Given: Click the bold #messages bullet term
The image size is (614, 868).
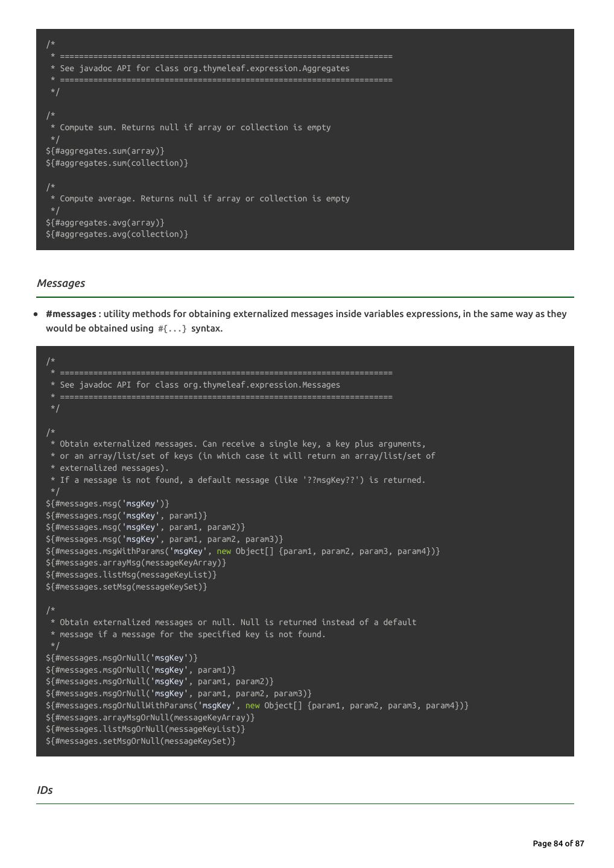Looking at the screenshot, I should click(x=71, y=314).
